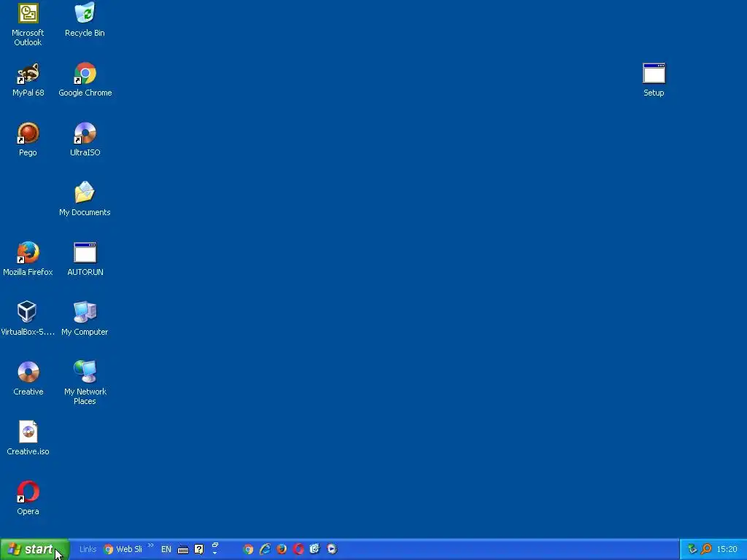The width and height of the screenshot is (747, 560).
Task: Click the 15:20 clock in tray
Action: [x=727, y=549]
